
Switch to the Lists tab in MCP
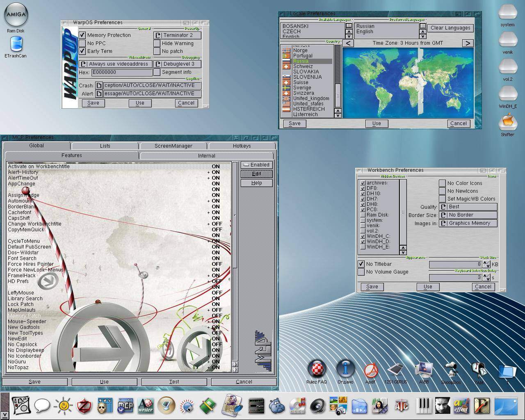pos(105,146)
